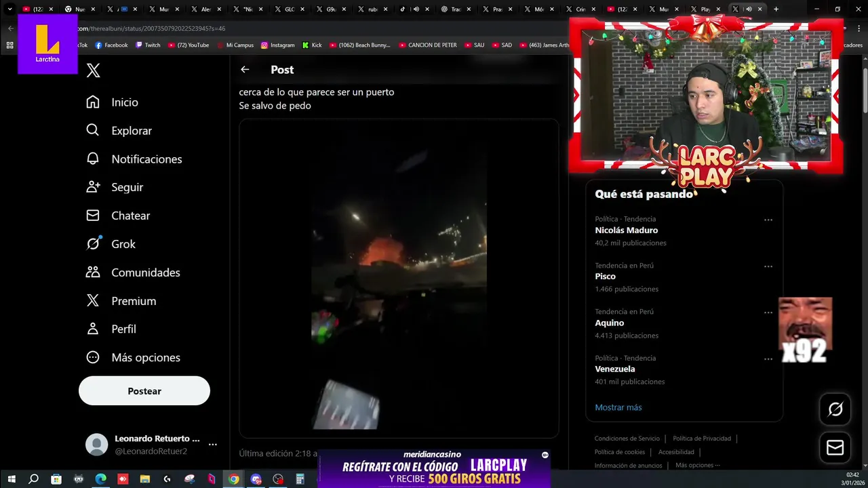Open the Explorar search page
Screen dimensions: 868x488
[x=119, y=131]
